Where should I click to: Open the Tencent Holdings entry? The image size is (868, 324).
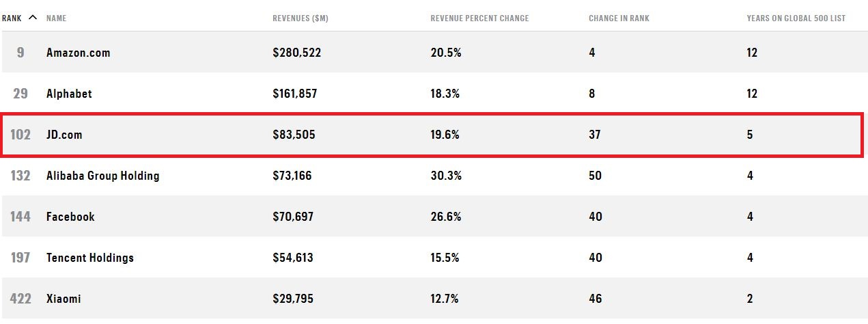(89, 258)
